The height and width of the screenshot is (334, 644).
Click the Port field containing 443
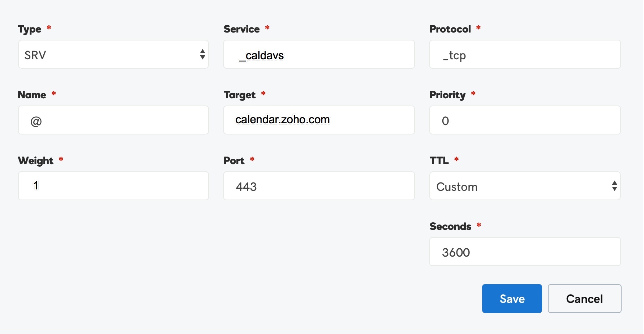tap(319, 186)
